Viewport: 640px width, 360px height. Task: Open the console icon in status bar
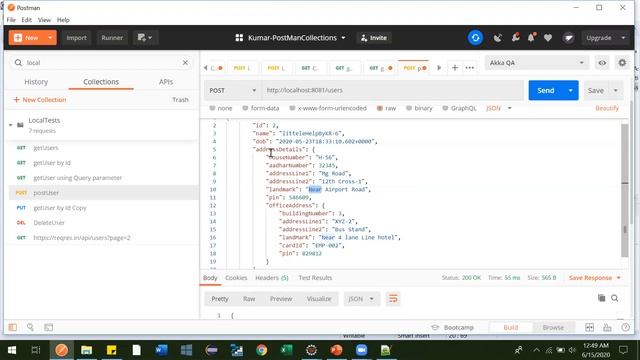click(x=49, y=327)
